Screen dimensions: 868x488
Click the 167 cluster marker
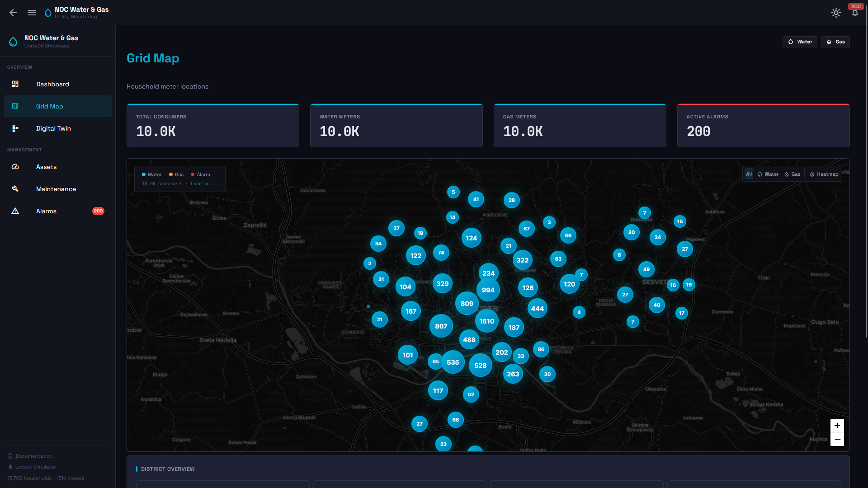(x=411, y=311)
